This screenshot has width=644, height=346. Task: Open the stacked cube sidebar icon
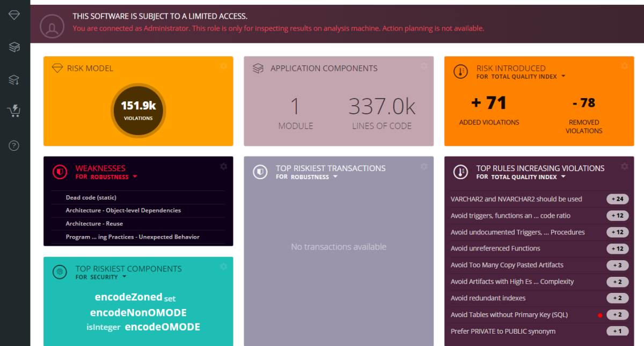14,48
